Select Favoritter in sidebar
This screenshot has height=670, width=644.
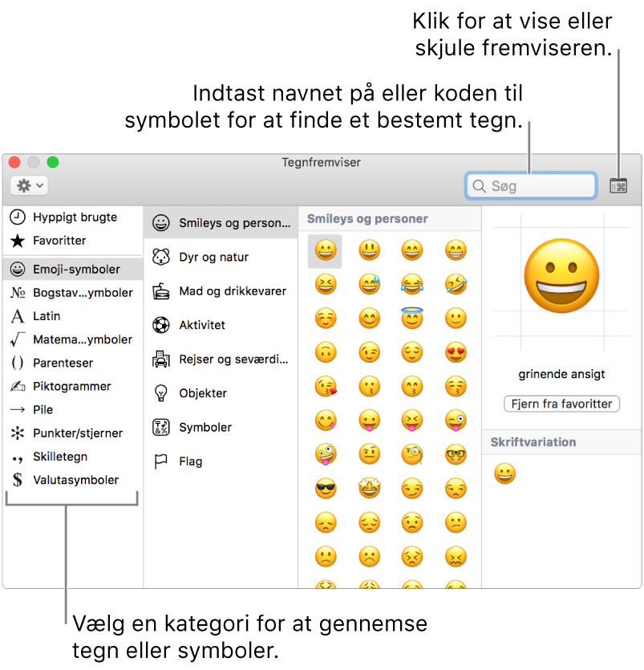click(71, 241)
